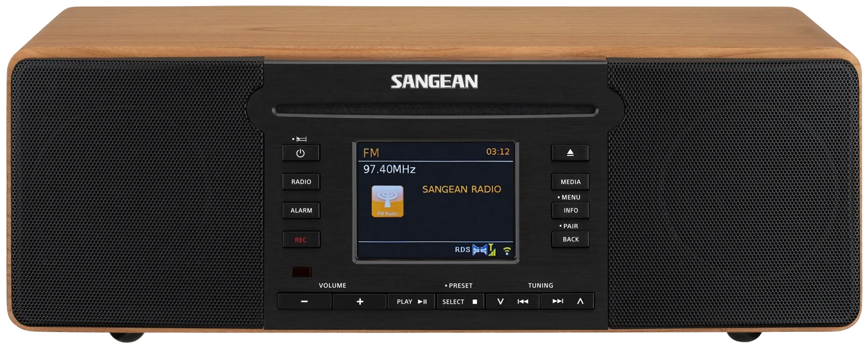This screenshot has height=348, width=868.
Task: Tap the BACK pair button
Action: (570, 239)
